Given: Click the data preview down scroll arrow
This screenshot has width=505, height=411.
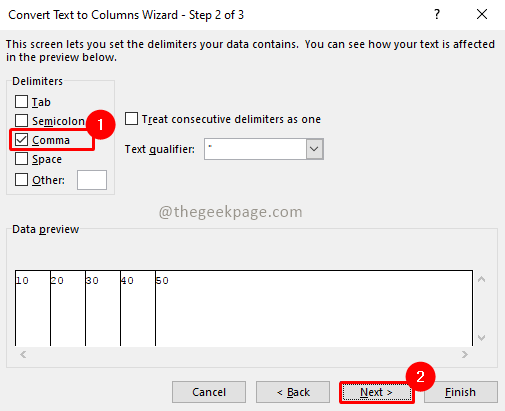Looking at the screenshot, I should [x=481, y=338].
